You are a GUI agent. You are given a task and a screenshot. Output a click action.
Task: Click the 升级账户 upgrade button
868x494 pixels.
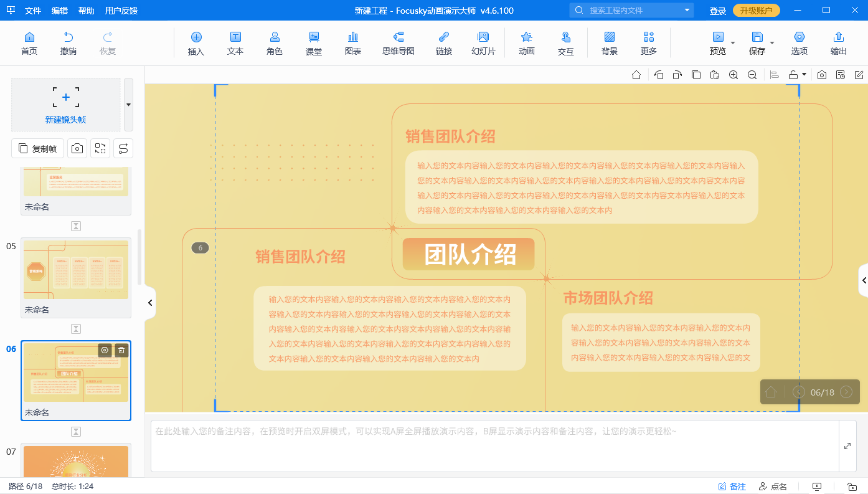point(757,11)
